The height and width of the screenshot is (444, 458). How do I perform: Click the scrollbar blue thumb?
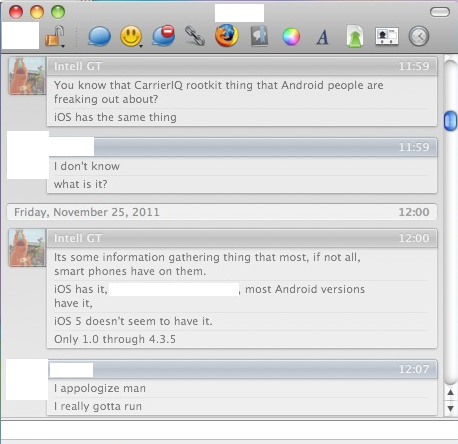point(450,121)
